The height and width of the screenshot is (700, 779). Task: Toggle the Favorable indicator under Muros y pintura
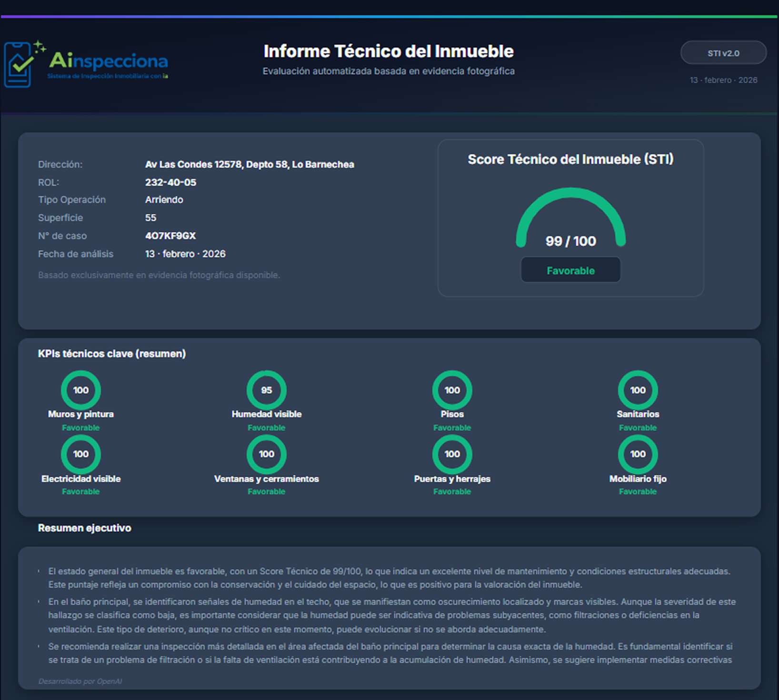point(80,428)
